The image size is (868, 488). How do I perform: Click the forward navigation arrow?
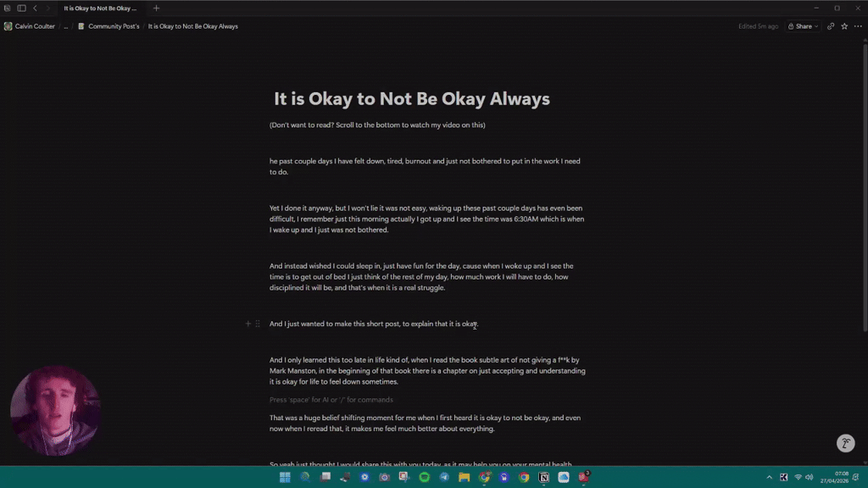(48, 8)
